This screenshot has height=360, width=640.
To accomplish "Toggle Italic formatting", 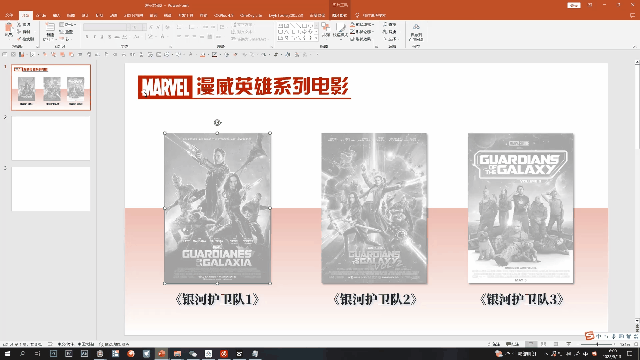I will tap(94, 37).
